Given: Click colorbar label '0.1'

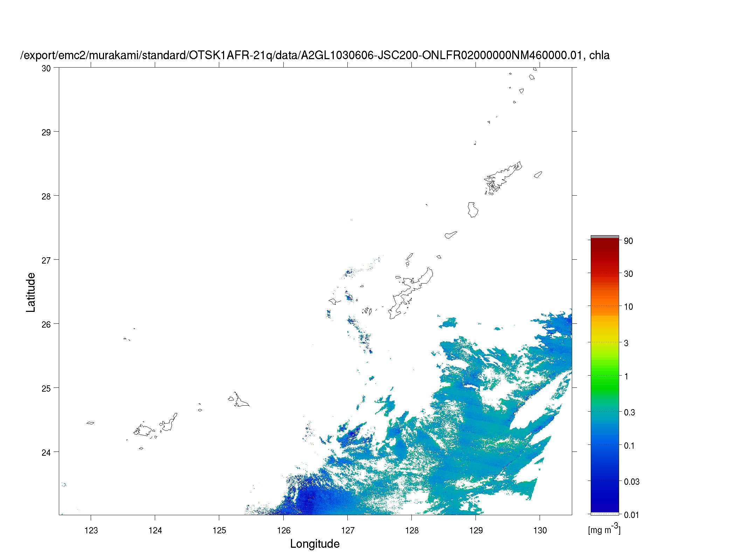Looking at the screenshot, I should [630, 446].
